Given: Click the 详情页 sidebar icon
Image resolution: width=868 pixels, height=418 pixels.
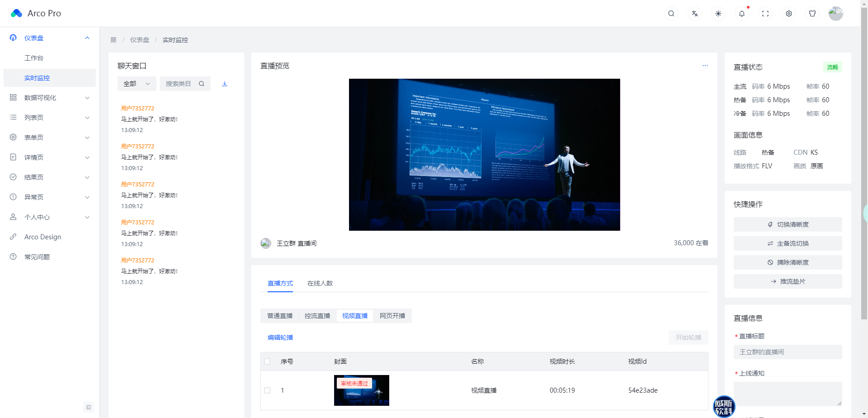Looking at the screenshot, I should tap(13, 157).
